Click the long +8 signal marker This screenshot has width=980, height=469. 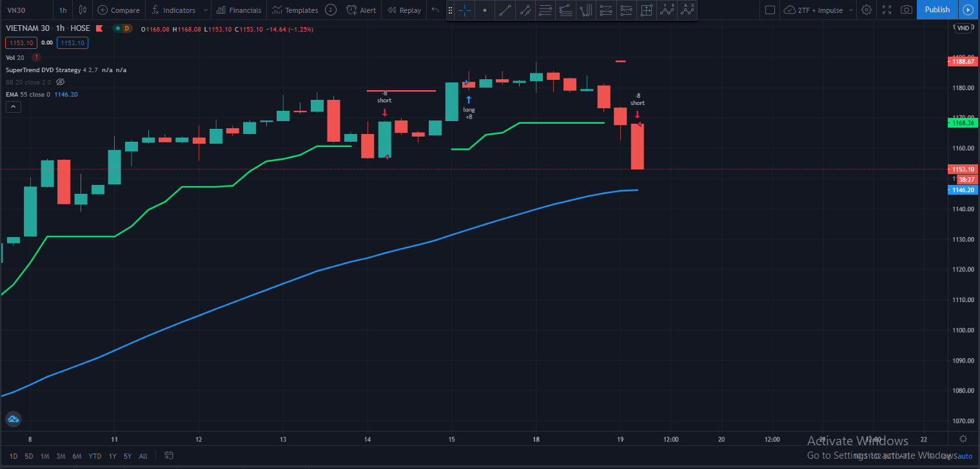[469, 108]
